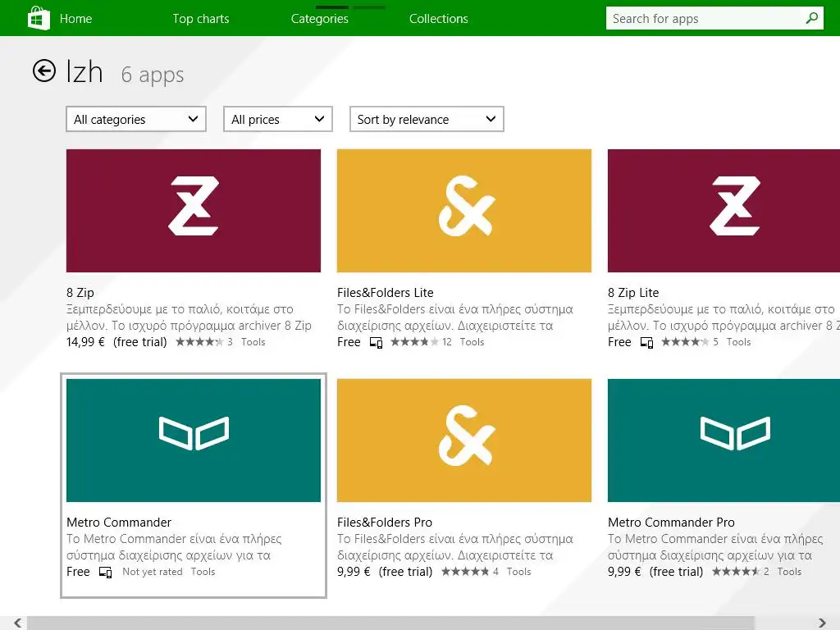Viewport: 840px width, 630px height.
Task: Click the scrollbar right arrow
Action: click(x=822, y=623)
